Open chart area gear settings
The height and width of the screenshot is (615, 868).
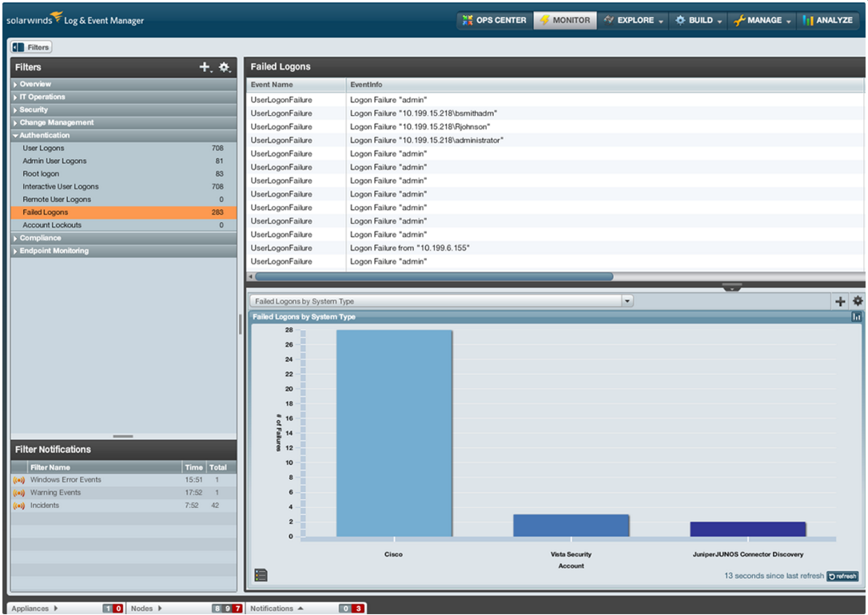point(858,301)
